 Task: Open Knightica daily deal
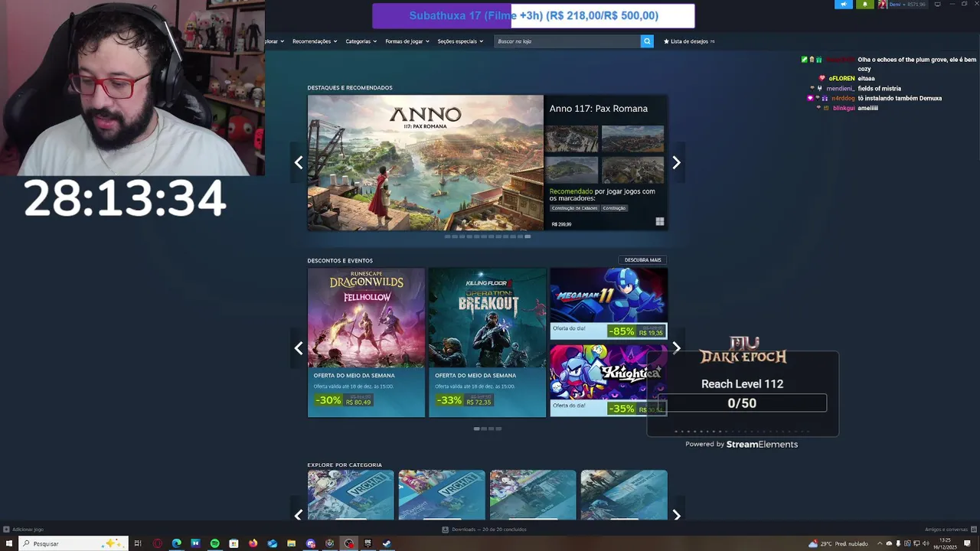coord(609,380)
